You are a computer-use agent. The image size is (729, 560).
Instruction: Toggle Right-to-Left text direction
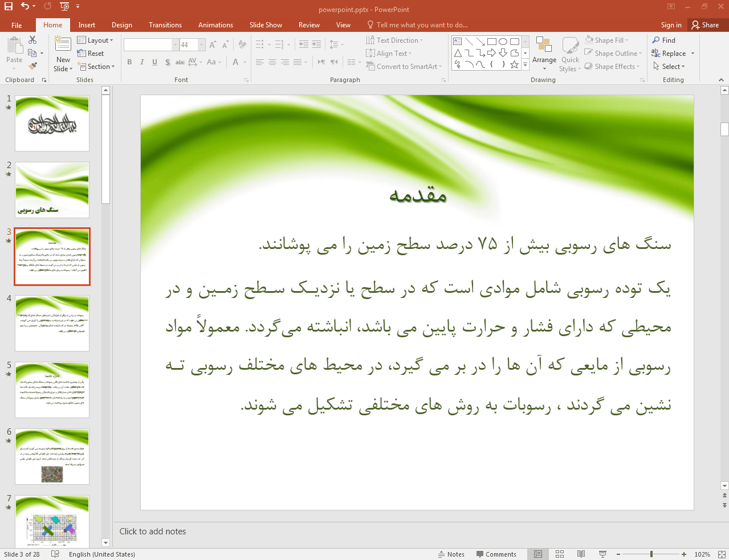click(x=334, y=62)
